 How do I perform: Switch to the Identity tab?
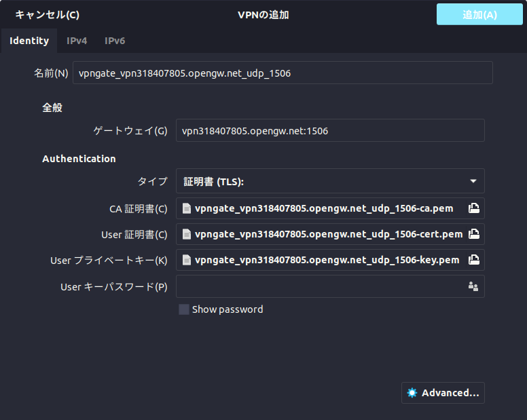point(29,41)
